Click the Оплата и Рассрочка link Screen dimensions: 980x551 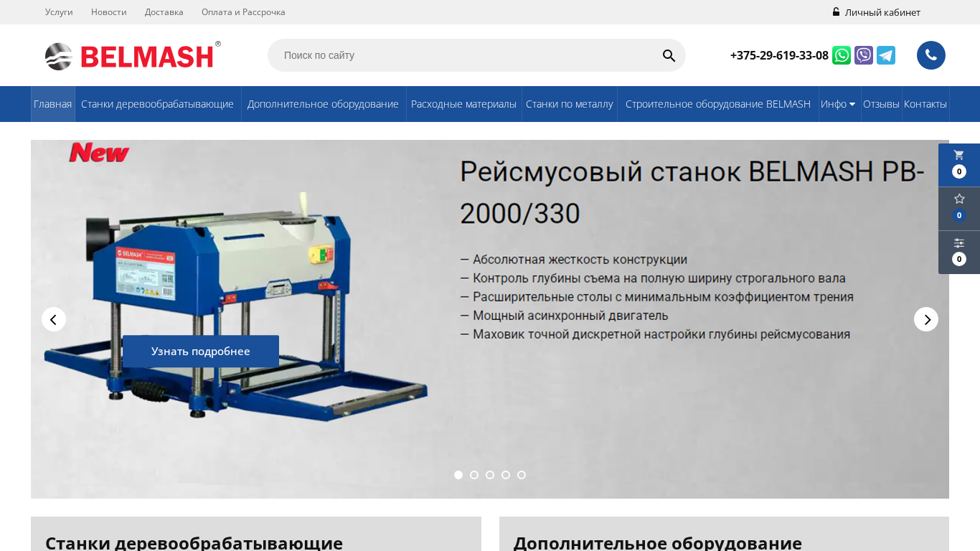[x=243, y=12]
